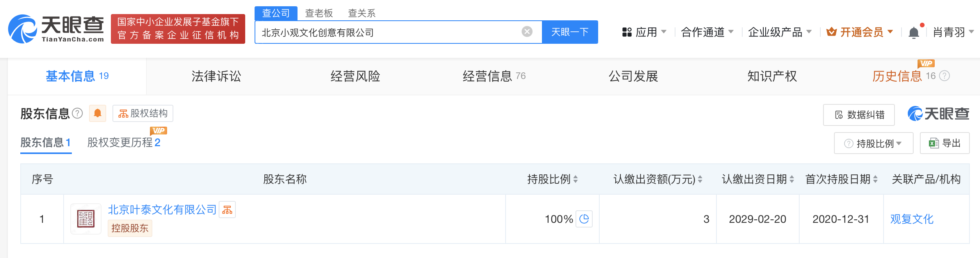
Task: Click the 导出 Excel export icon
Action: click(x=934, y=143)
